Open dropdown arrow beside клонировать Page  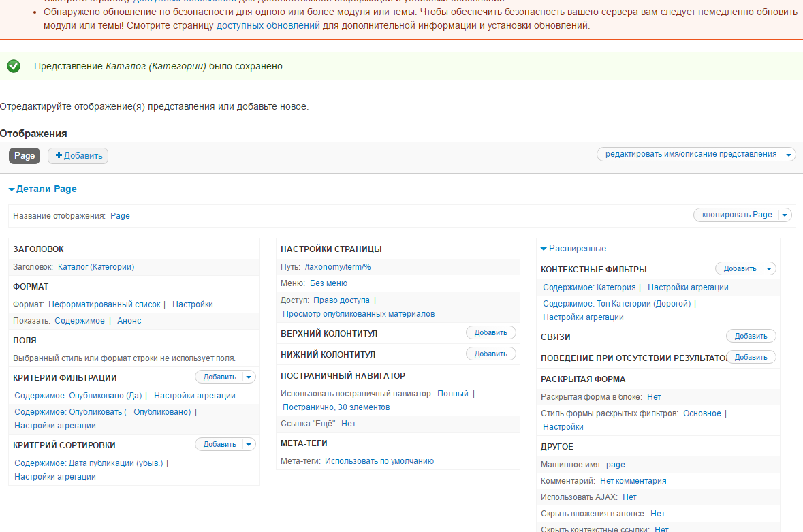click(x=785, y=215)
